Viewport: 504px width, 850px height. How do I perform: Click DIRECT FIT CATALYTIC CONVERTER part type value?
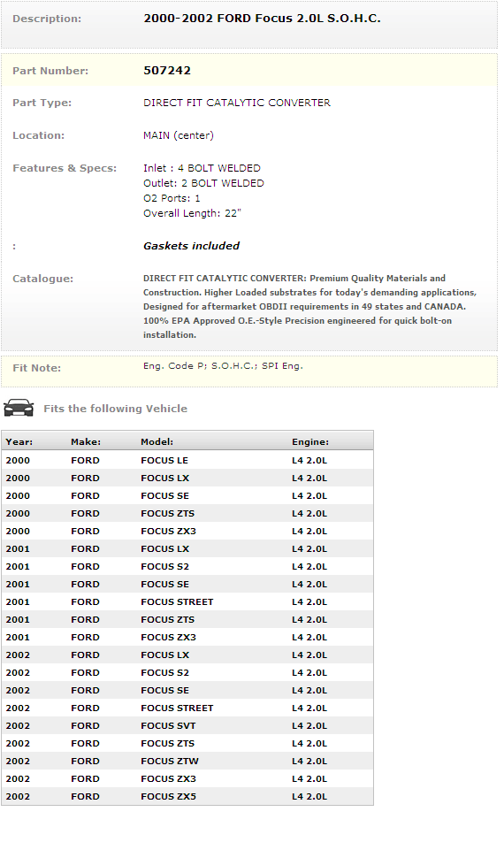pyautogui.click(x=237, y=103)
